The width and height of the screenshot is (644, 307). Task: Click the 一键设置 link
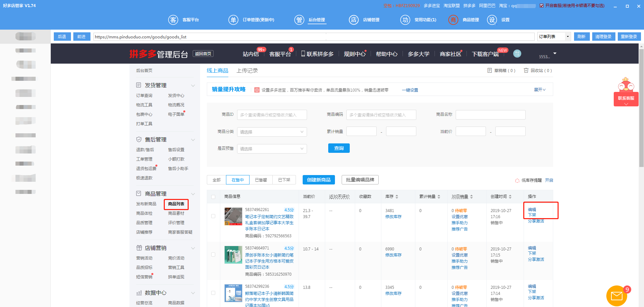(x=410, y=90)
